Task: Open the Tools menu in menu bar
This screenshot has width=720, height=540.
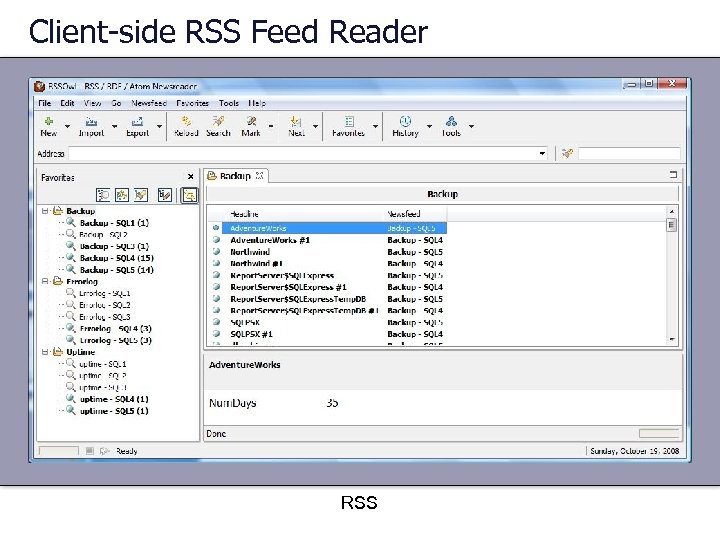Action: tap(229, 103)
